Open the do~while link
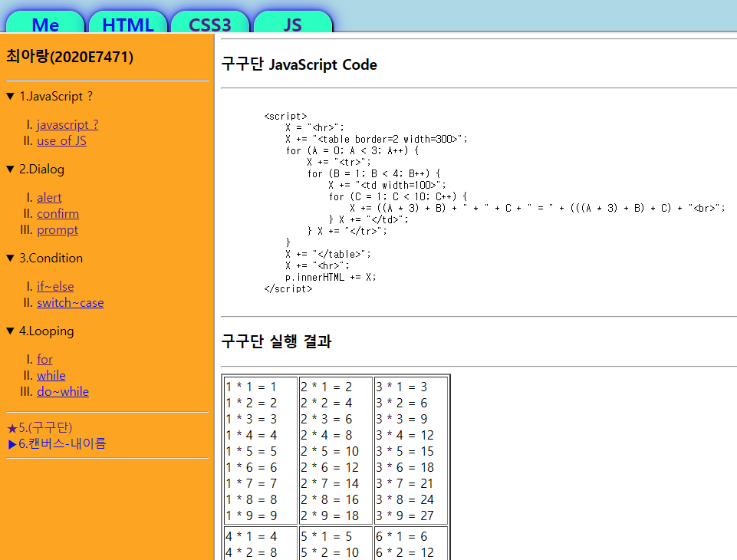 (63, 391)
